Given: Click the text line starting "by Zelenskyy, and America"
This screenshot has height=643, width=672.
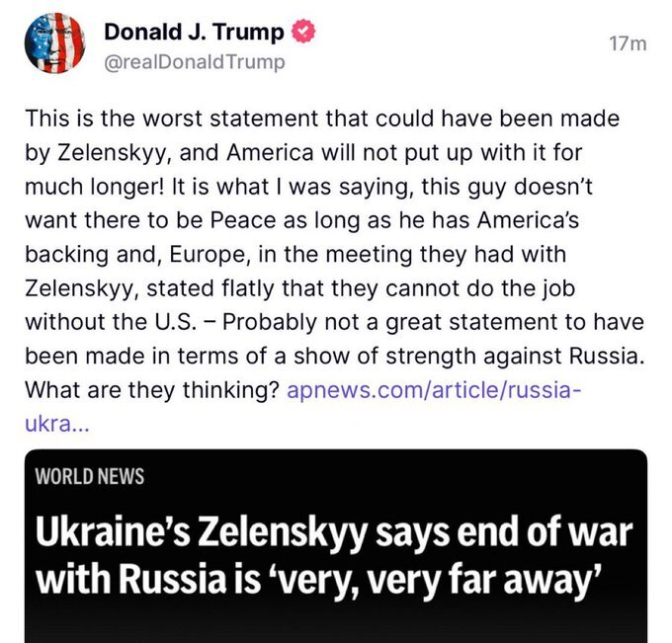Looking at the screenshot, I should tap(303, 152).
